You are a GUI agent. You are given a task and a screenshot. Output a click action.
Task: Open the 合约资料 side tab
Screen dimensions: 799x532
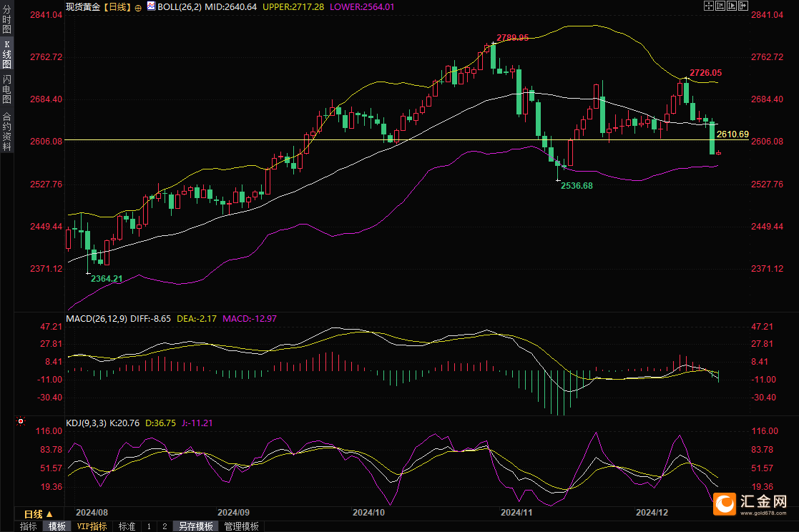pos(6,131)
